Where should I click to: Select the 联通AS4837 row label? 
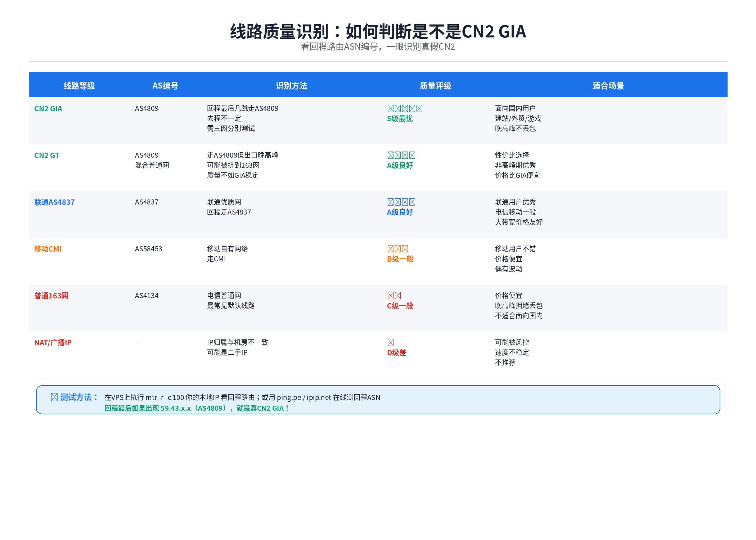(x=54, y=202)
